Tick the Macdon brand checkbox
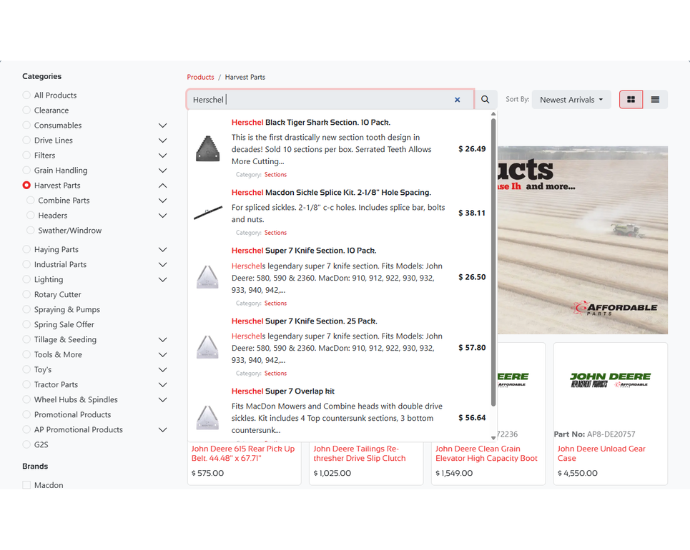This screenshot has width=690, height=550. [26, 485]
